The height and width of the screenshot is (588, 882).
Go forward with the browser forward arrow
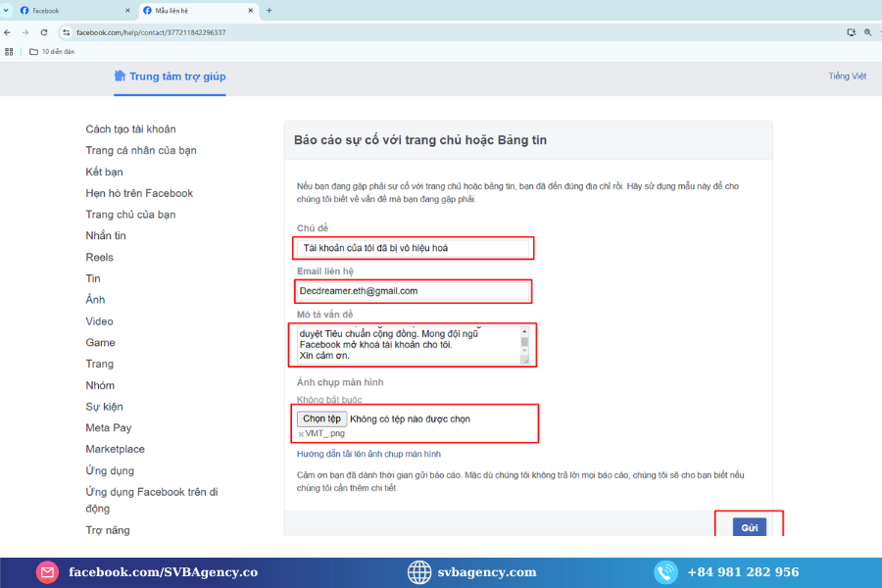(x=25, y=32)
